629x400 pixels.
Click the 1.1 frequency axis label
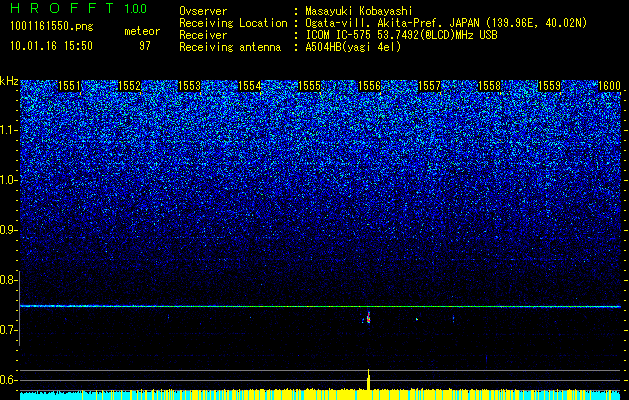(x=9, y=131)
